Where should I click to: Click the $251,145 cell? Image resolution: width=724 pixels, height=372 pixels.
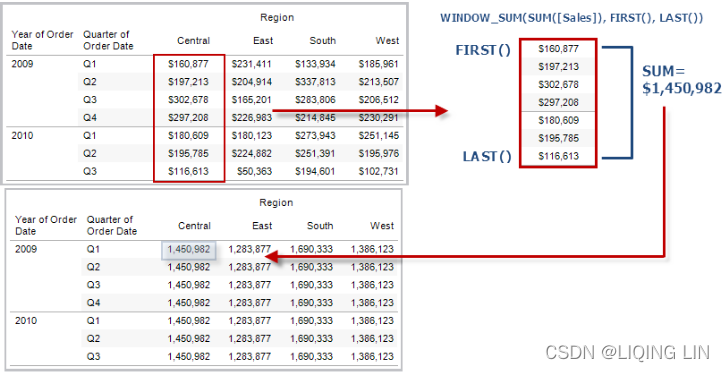(x=378, y=135)
